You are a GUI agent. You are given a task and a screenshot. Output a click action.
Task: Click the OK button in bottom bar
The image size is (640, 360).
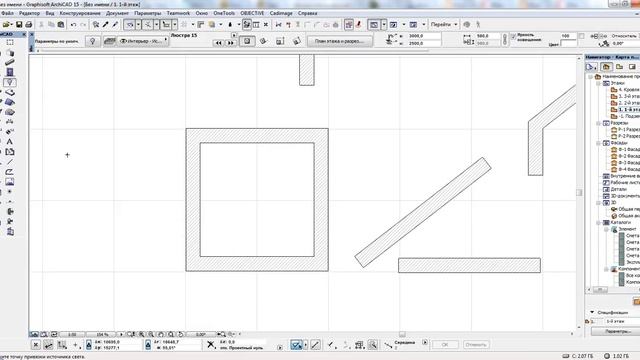[x=445, y=345]
